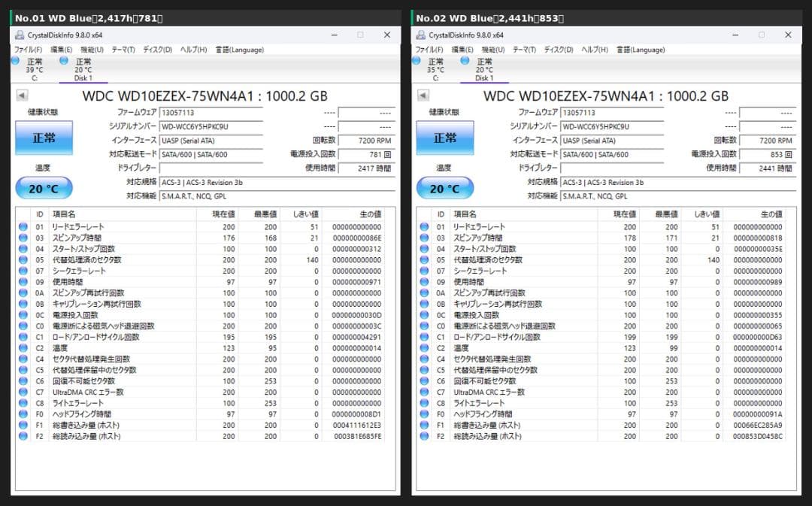Click 項目名 column header in left window
Screen dimensions: 812x506
123,214
